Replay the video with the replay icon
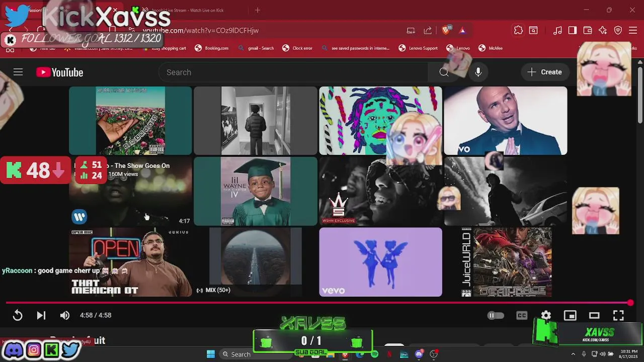 click(18, 315)
